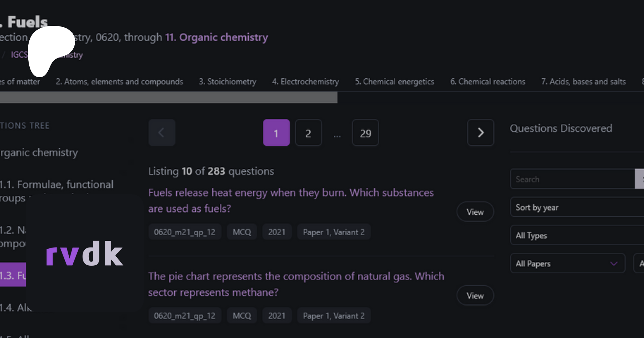The image size is (644, 338).
Task: Go to page 2 of questions
Action: click(x=308, y=133)
